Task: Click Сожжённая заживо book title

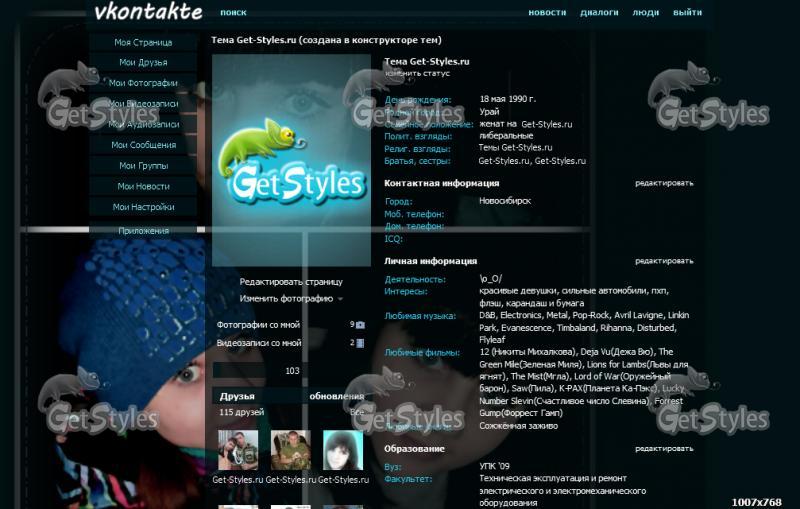Action: (x=518, y=426)
